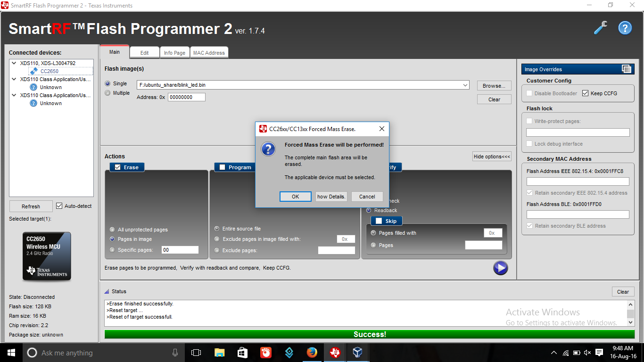Collapse the Status section triangle
Viewport: 644px width, 362px height.
click(x=107, y=291)
